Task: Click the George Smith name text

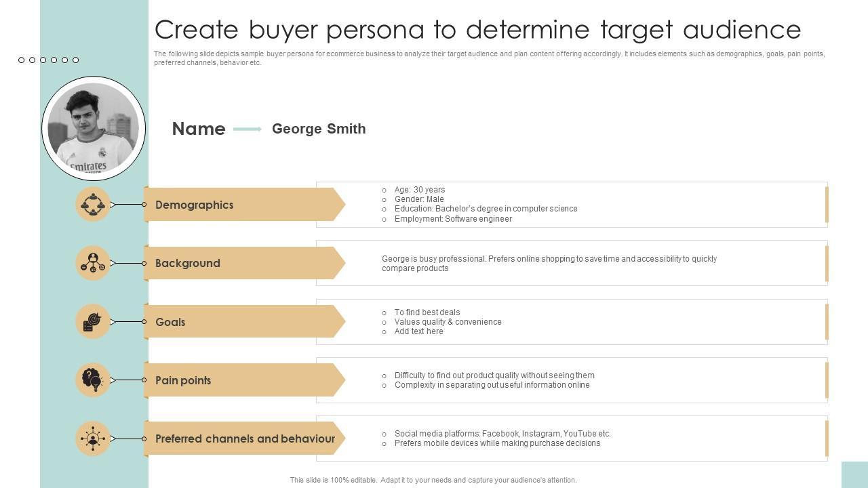Action: click(x=319, y=129)
